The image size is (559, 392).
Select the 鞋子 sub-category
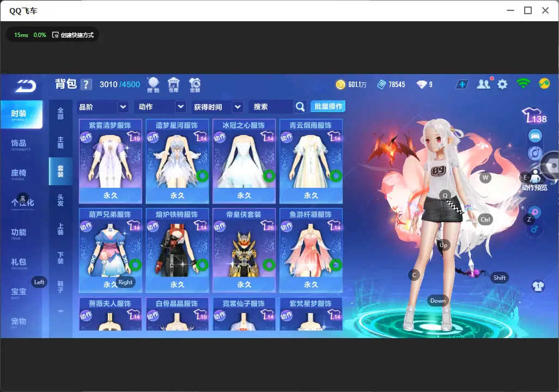pos(60,287)
